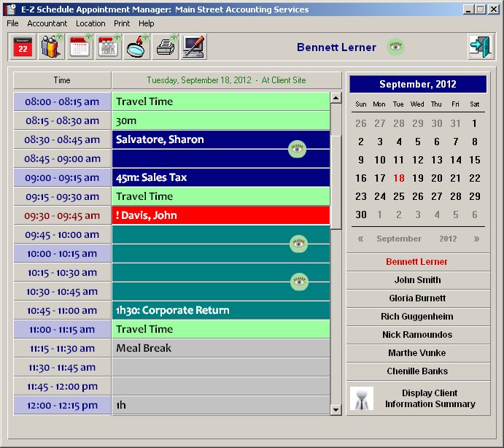Open the accountants people icon
The height and width of the screenshot is (448, 504).
click(x=52, y=47)
